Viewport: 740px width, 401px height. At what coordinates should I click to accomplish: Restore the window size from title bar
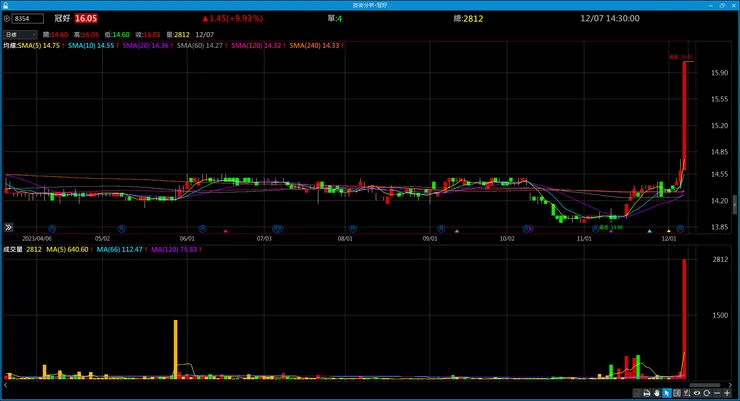(722, 5)
